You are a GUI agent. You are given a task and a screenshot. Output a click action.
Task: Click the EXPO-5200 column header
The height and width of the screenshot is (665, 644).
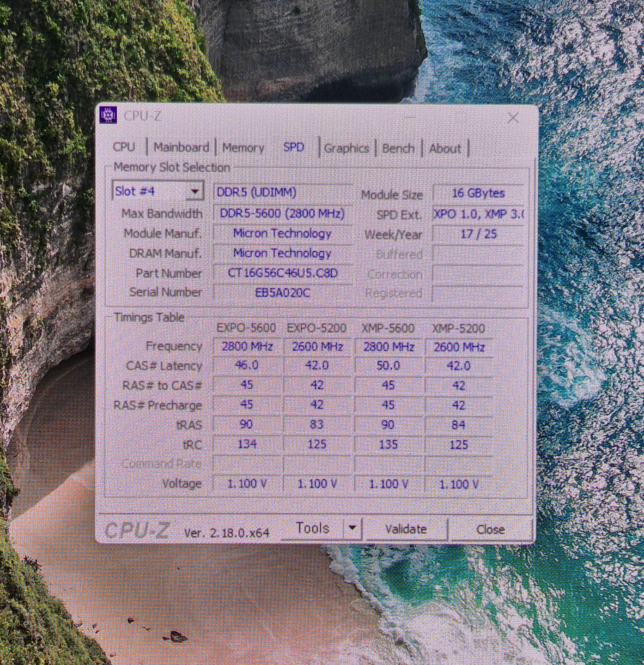tap(316, 328)
